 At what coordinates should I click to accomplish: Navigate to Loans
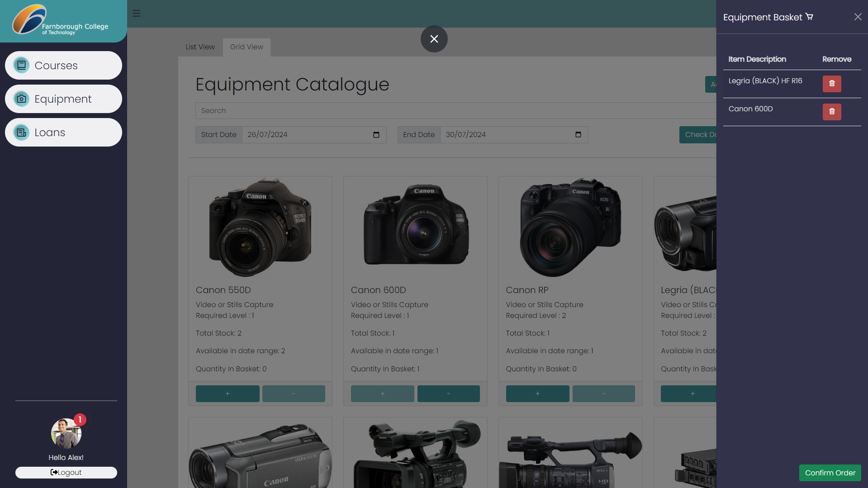click(63, 133)
